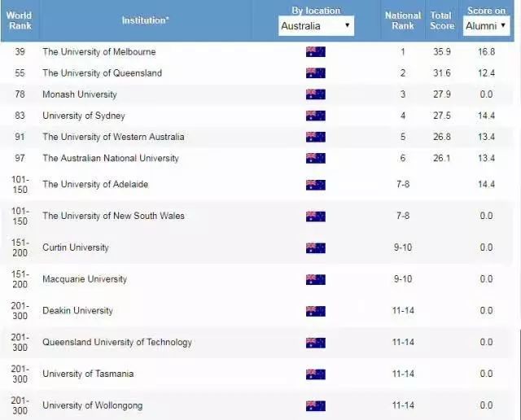This screenshot has height=420, width=521.
Task: Click the flag for Australian National University
Action: pos(316,158)
